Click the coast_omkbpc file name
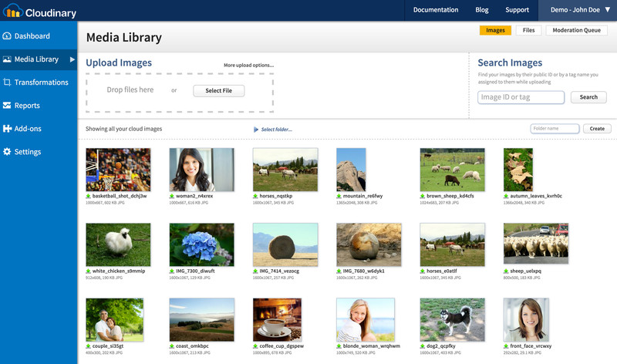The height and width of the screenshot is (364, 617). pyautogui.click(x=192, y=346)
